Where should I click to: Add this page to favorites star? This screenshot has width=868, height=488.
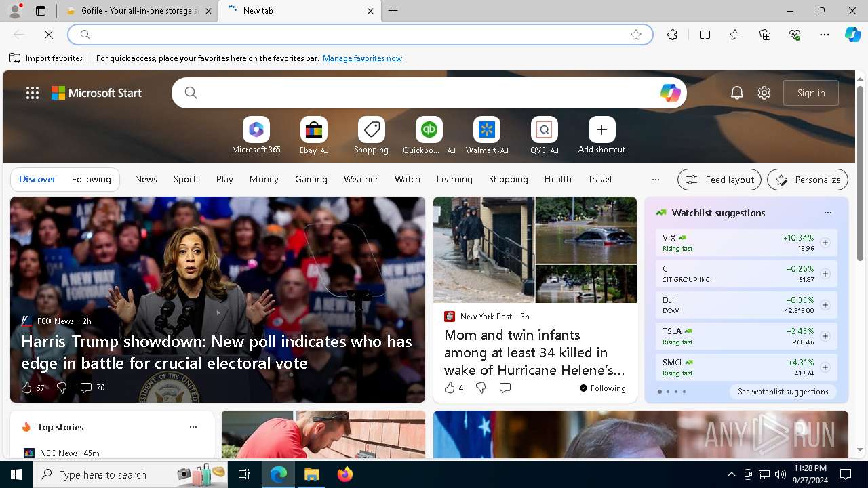(x=635, y=35)
